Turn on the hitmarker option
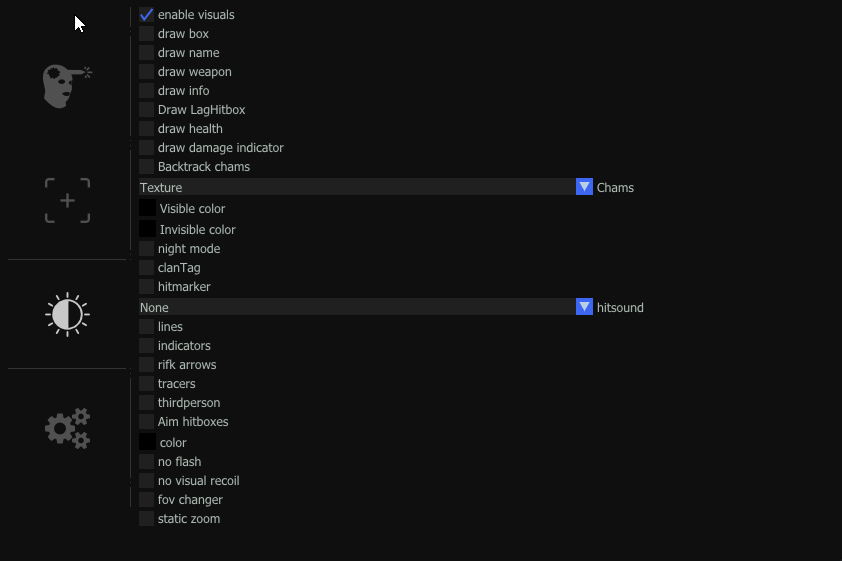 (x=147, y=287)
